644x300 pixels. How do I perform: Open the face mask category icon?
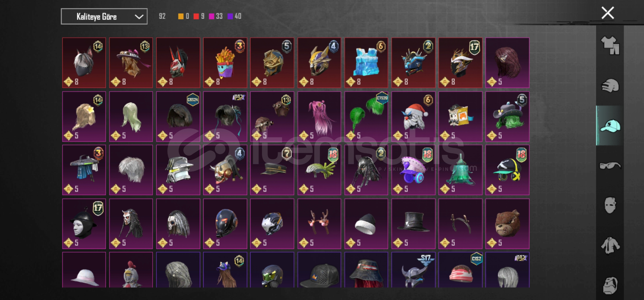(610, 205)
